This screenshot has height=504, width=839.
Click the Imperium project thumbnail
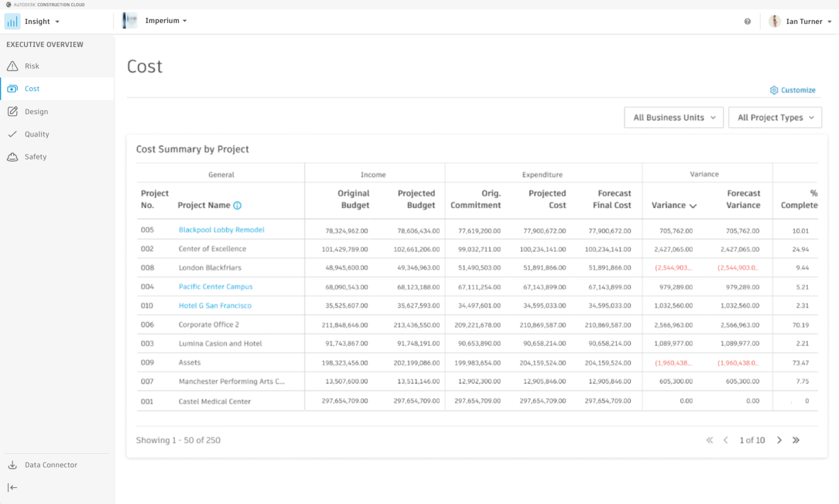point(129,21)
